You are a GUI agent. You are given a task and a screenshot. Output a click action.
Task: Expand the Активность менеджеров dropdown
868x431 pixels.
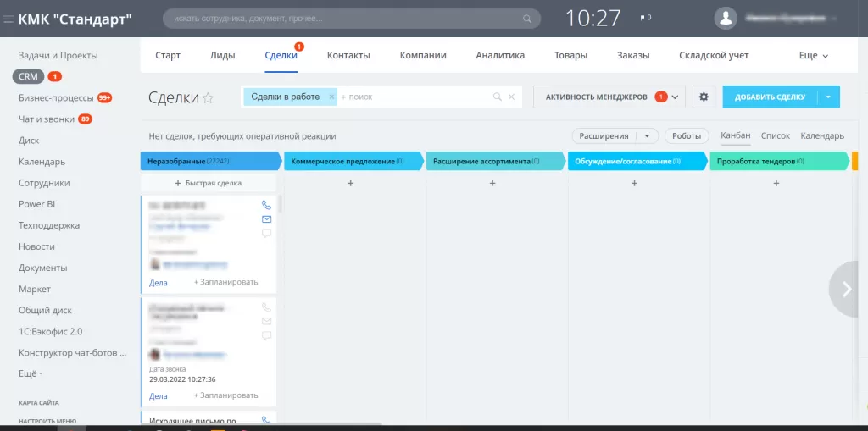point(676,97)
